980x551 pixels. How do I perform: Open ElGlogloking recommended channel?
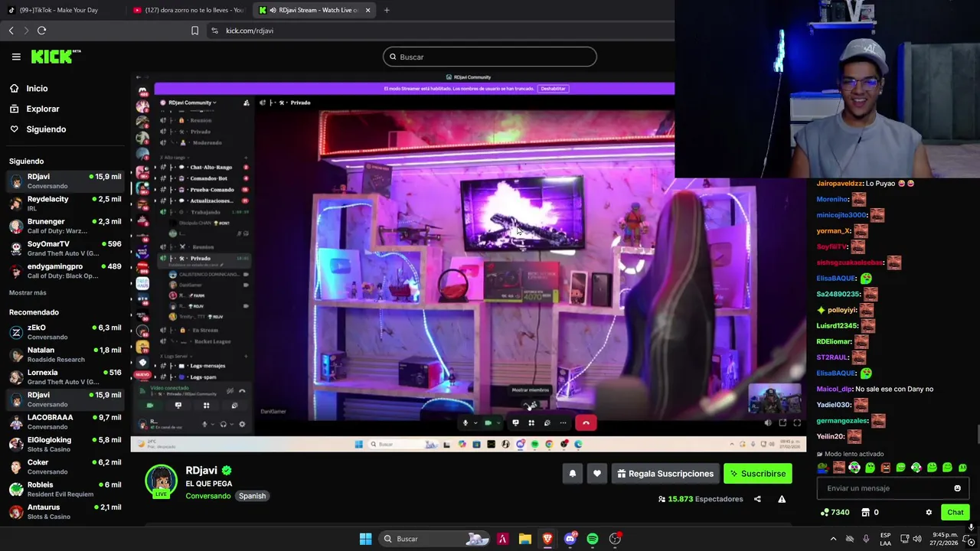tap(65, 444)
